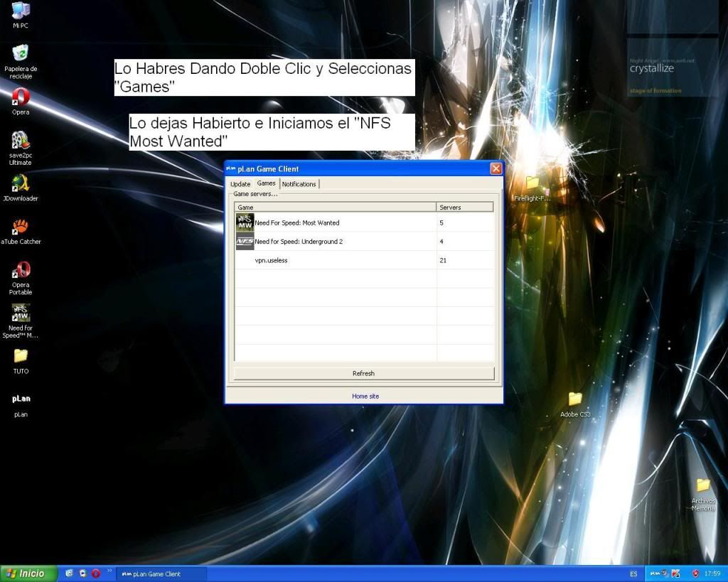Select the TUTO folder on desktop
The height and width of the screenshot is (582, 728).
tap(21, 361)
